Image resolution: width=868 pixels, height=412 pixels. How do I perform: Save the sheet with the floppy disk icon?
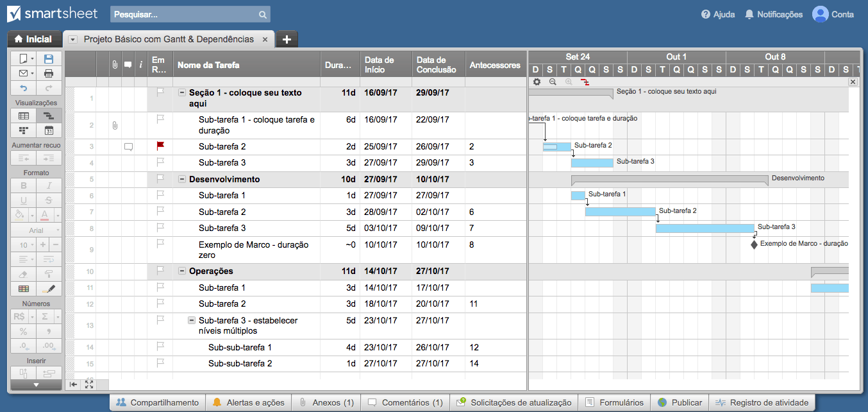coord(49,58)
